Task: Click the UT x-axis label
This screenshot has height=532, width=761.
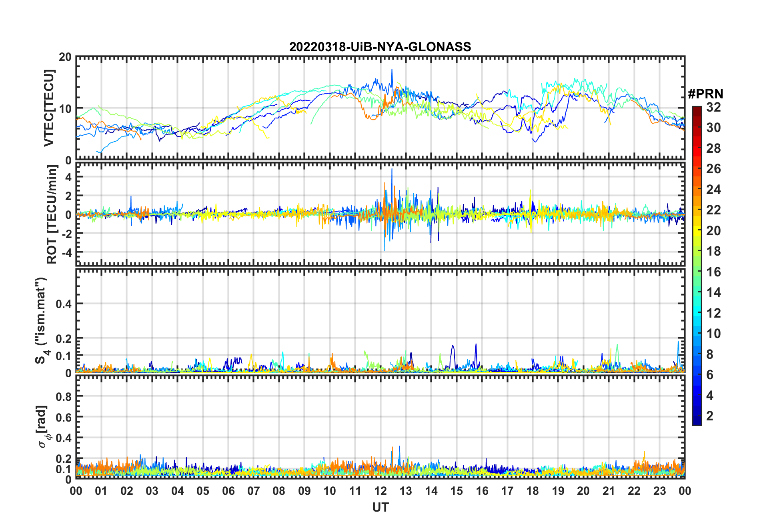Action: tap(380, 508)
